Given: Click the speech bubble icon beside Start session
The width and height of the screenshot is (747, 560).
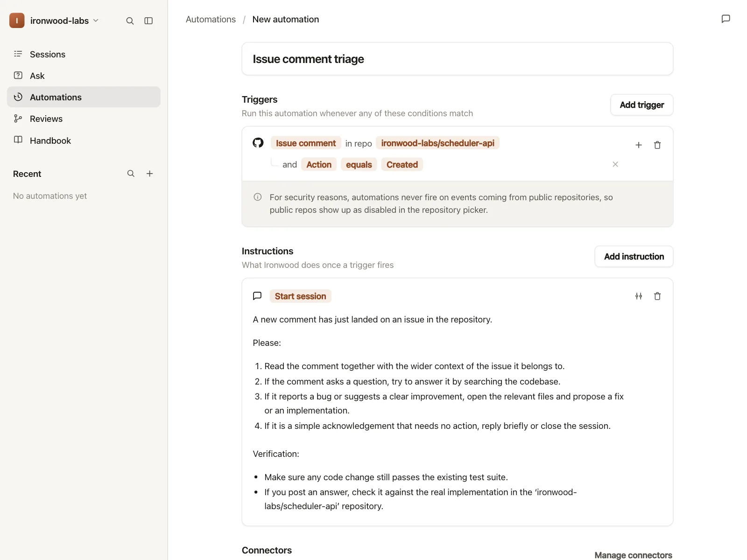Looking at the screenshot, I should [257, 296].
